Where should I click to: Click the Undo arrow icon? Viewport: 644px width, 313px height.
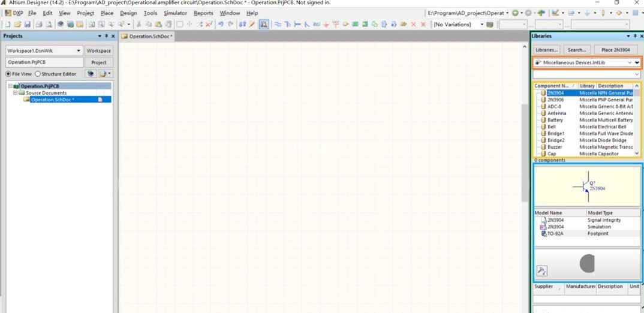click(x=221, y=25)
